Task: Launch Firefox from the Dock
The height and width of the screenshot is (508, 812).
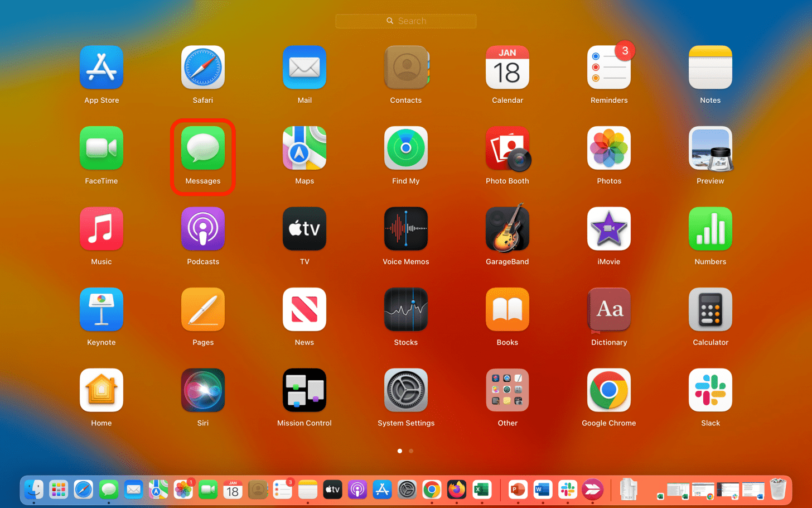Action: [x=457, y=490]
